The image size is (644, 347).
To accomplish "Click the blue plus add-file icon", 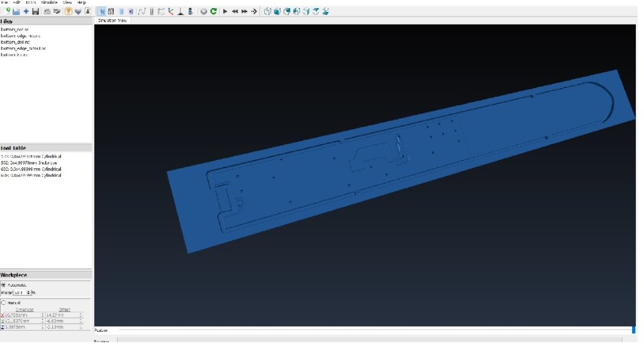I will pyautogui.click(x=26, y=11).
